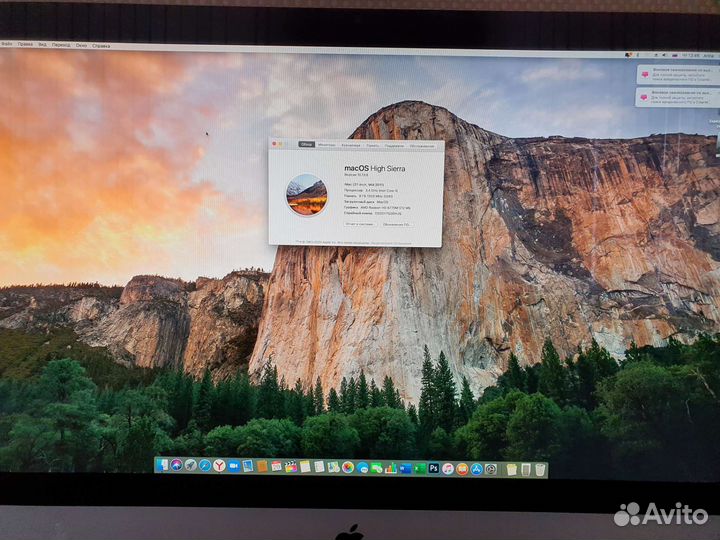
Task: Open the Файл menu
Action: pyautogui.click(x=6, y=44)
